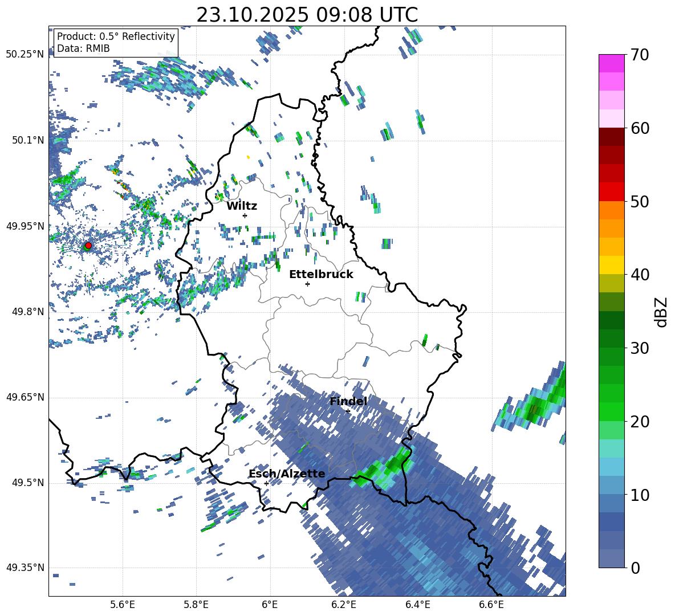Screen dimensions: 675x616
Task: Click the 49.5°N latitude label
Action: (x=29, y=483)
